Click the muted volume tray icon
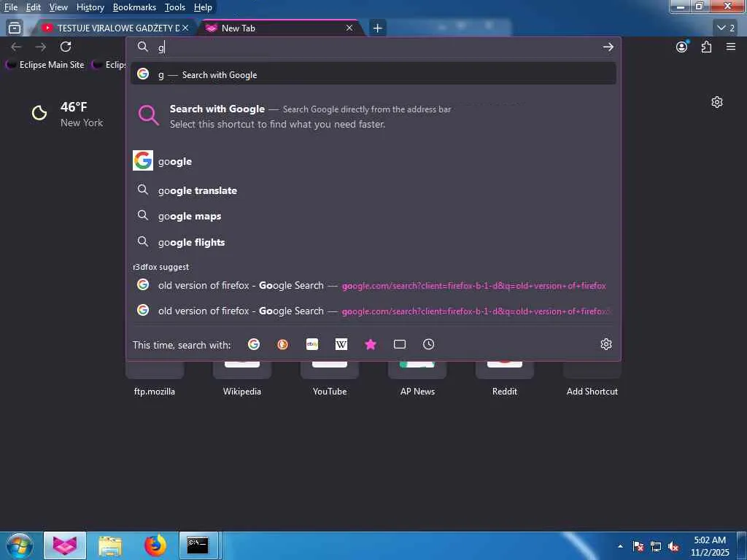This screenshot has height=560, width=747. pyautogui.click(x=673, y=547)
